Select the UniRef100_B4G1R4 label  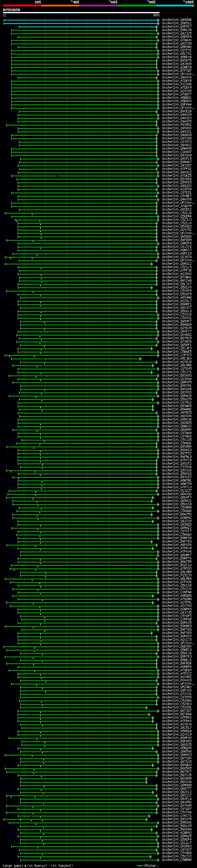coord(177,389)
